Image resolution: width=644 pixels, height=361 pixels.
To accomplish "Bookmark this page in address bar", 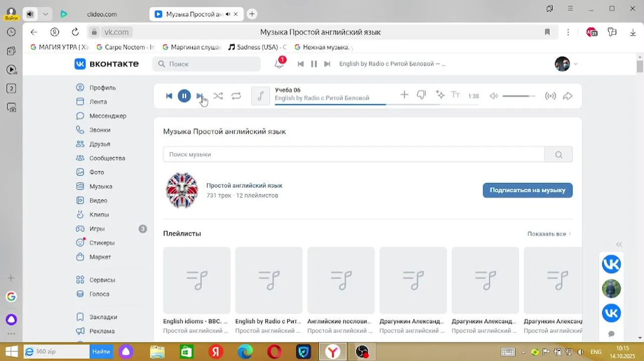I will tap(547, 32).
